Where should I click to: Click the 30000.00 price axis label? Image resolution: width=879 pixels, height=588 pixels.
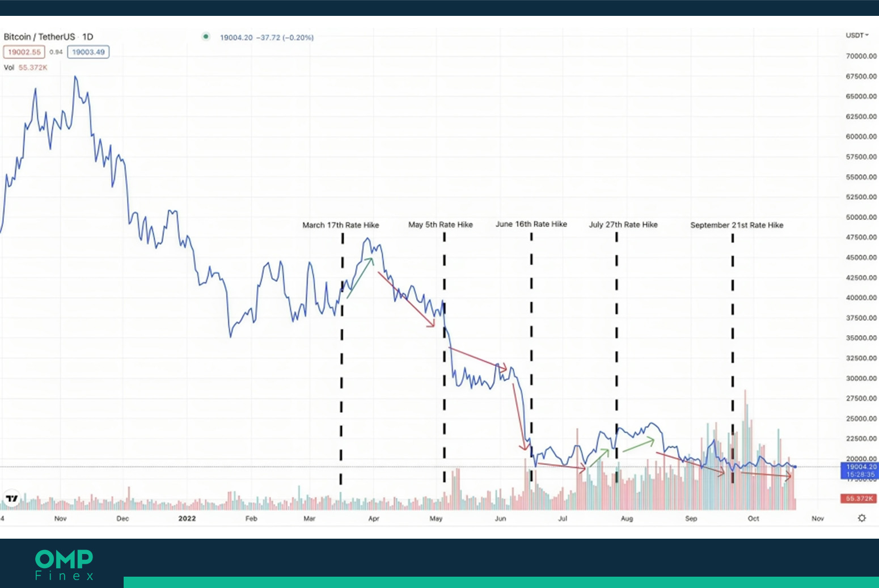coord(861,378)
